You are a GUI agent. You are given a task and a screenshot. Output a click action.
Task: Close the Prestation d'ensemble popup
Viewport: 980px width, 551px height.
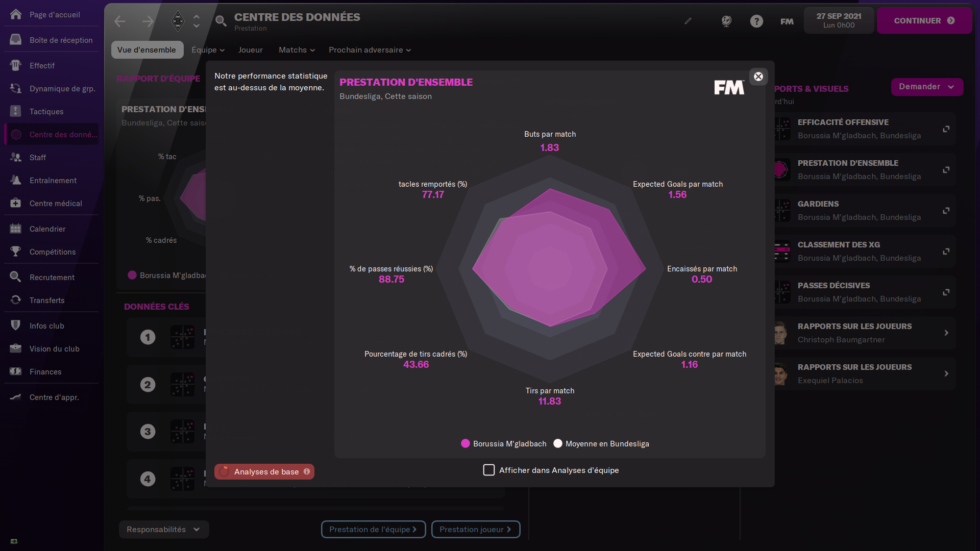point(758,77)
